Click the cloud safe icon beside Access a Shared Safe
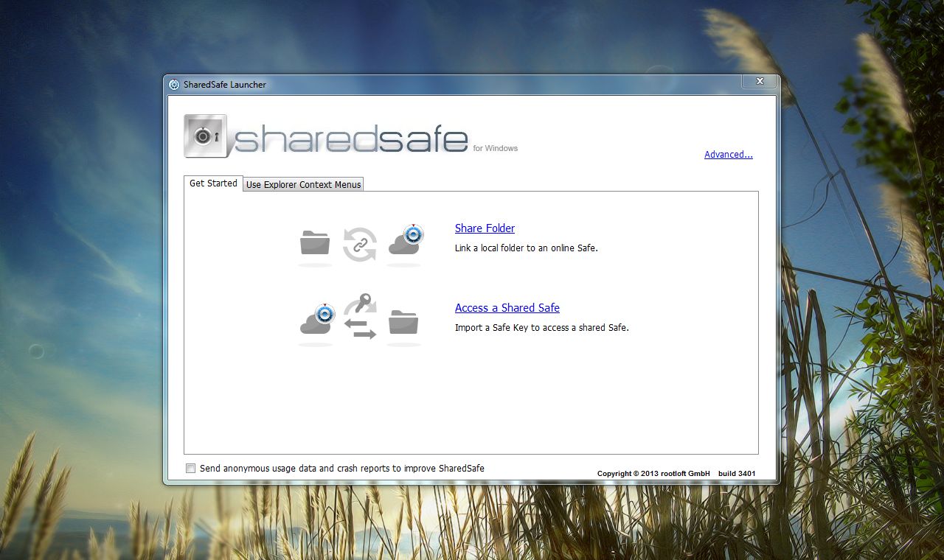944x560 pixels. click(316, 320)
